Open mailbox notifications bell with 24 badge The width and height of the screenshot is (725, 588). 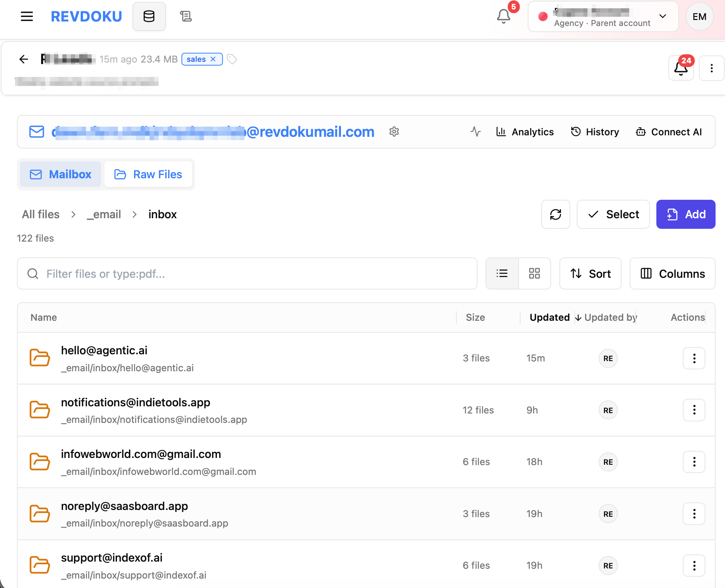(x=681, y=68)
